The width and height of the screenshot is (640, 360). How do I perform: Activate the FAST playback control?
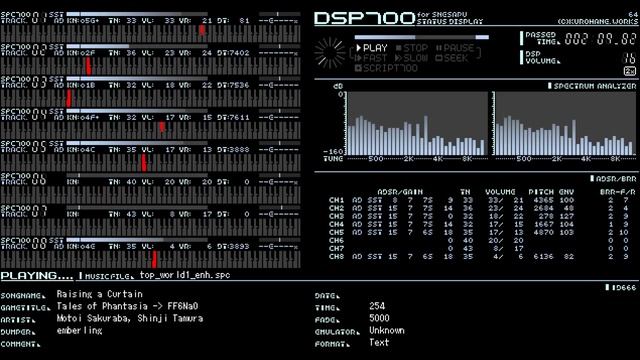[x=371, y=58]
